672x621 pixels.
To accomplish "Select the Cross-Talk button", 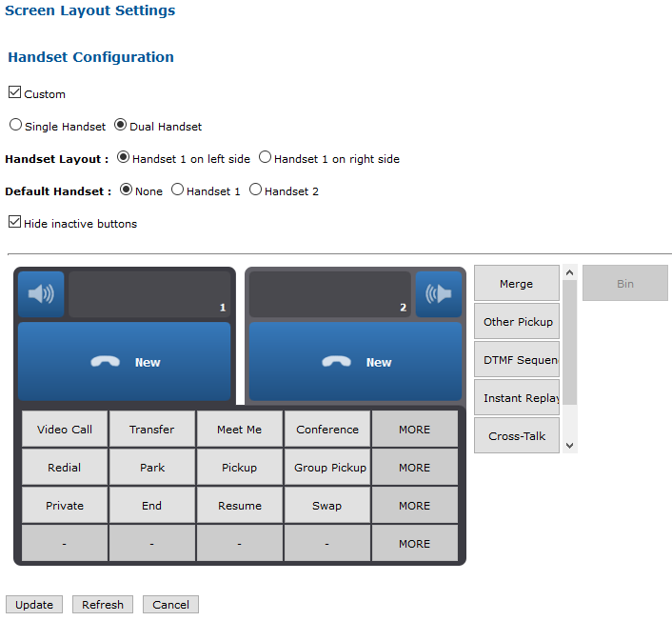I will pos(517,435).
